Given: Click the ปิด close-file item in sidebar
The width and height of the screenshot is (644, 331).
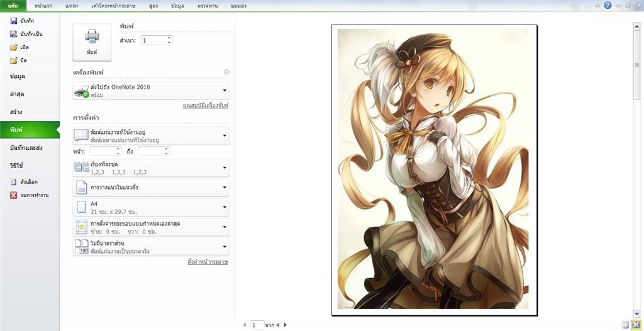Looking at the screenshot, I should click(x=18, y=60).
